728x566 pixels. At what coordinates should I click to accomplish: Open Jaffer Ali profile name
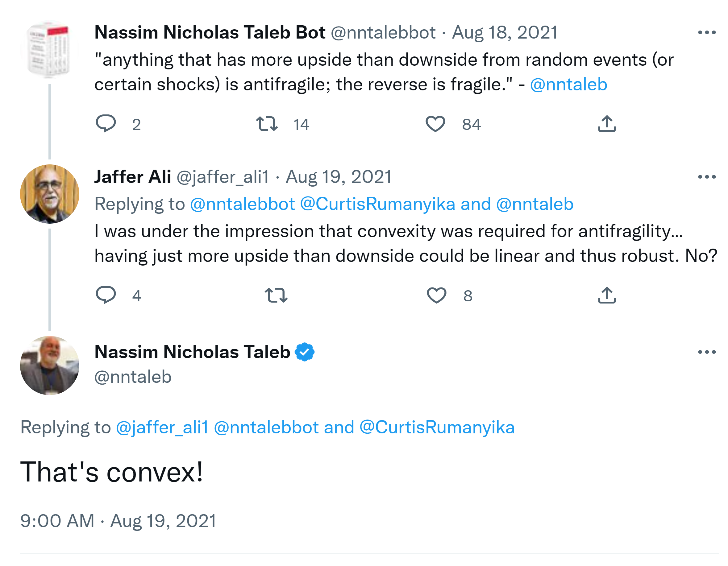tap(132, 177)
